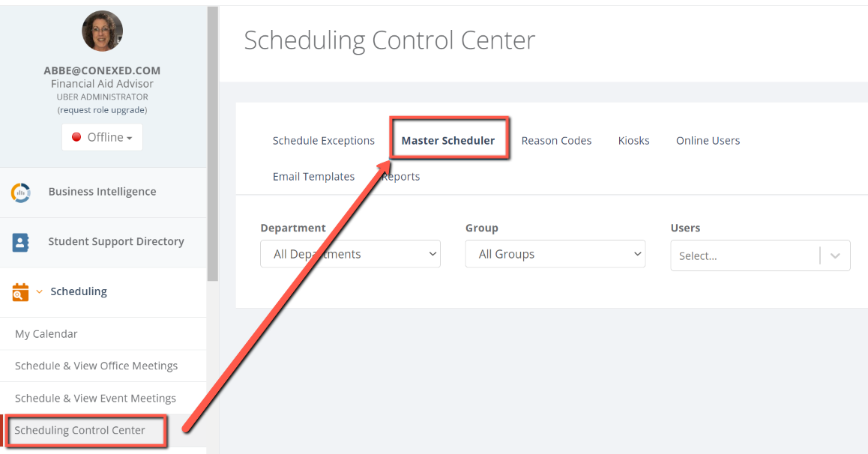The width and height of the screenshot is (868, 454).
Task: Open the Offline status dropdown
Action: tap(102, 137)
